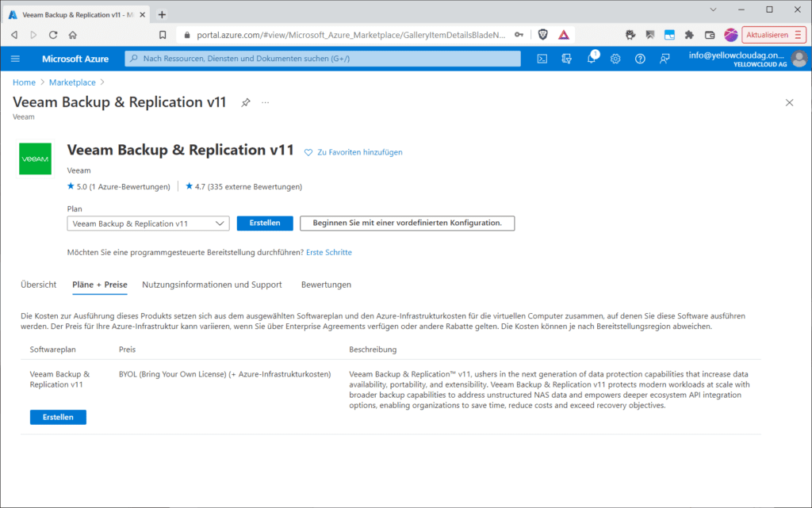Click the first extension icon in toolbar

point(630,35)
